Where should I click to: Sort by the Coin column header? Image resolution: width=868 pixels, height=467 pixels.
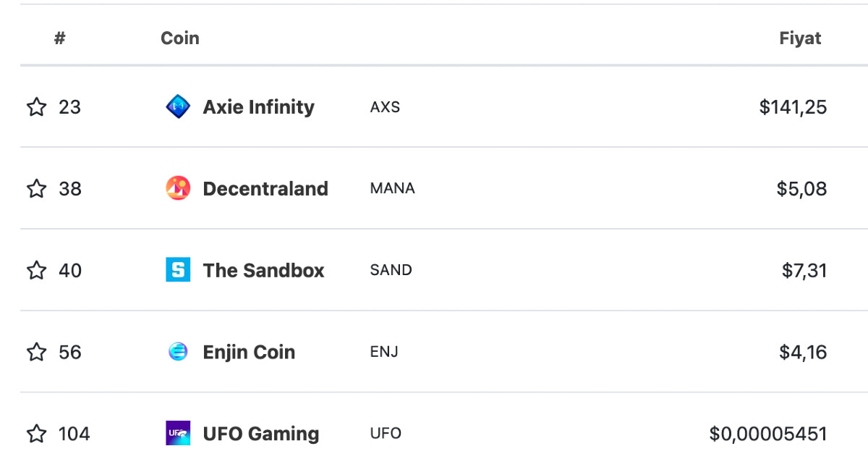tap(179, 38)
